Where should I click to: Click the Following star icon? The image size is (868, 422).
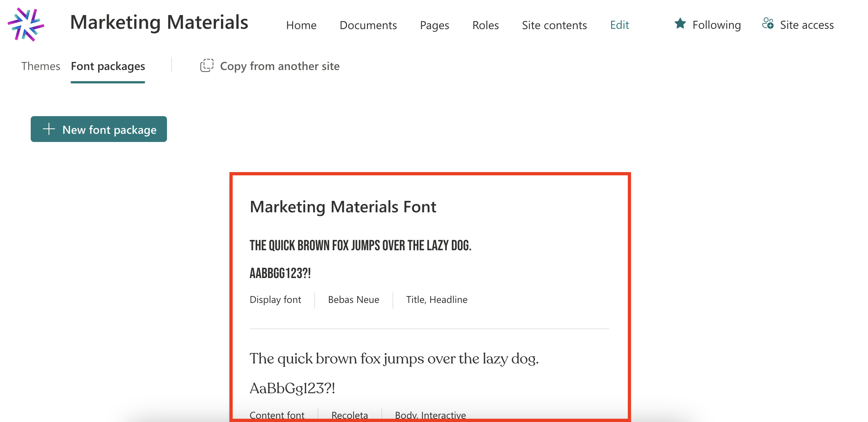pyautogui.click(x=680, y=24)
